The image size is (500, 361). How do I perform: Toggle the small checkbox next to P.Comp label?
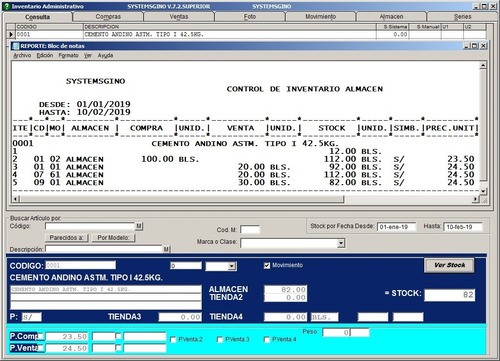click(41, 336)
